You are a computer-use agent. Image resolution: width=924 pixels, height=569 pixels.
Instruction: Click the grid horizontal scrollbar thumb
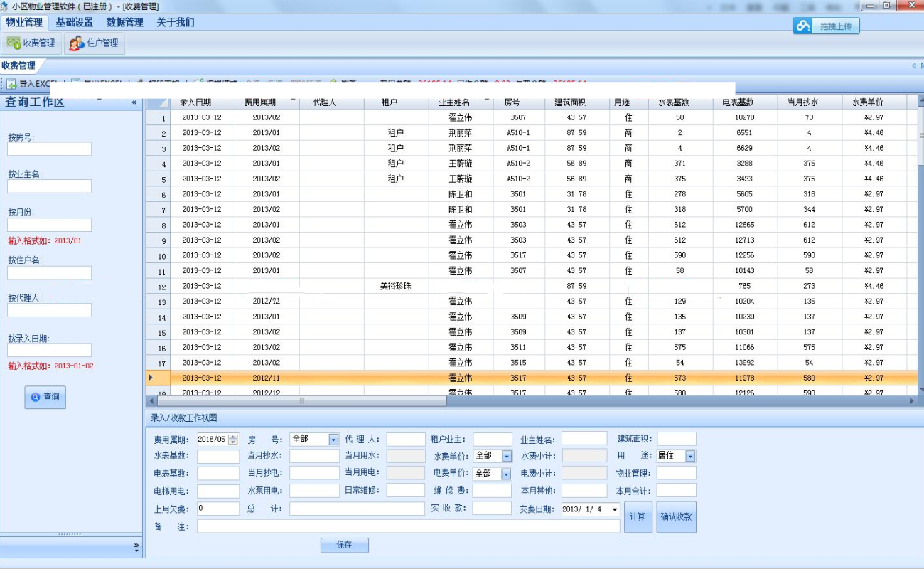point(301,401)
